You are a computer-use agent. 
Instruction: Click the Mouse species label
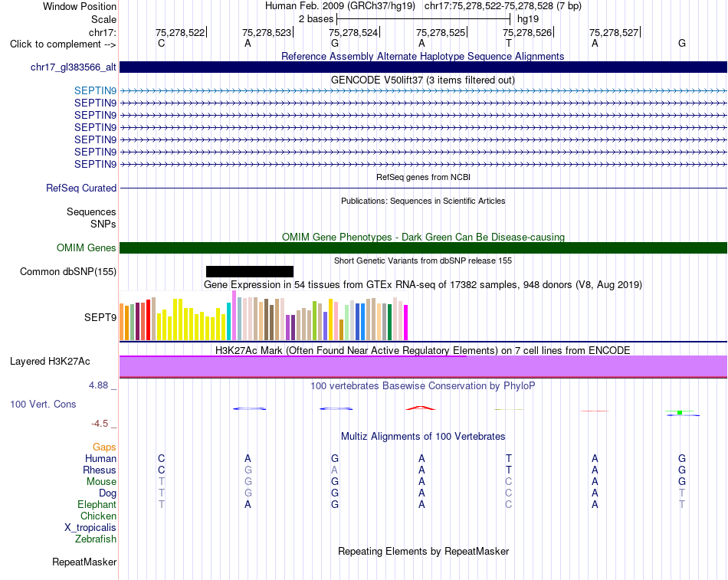(x=101, y=482)
